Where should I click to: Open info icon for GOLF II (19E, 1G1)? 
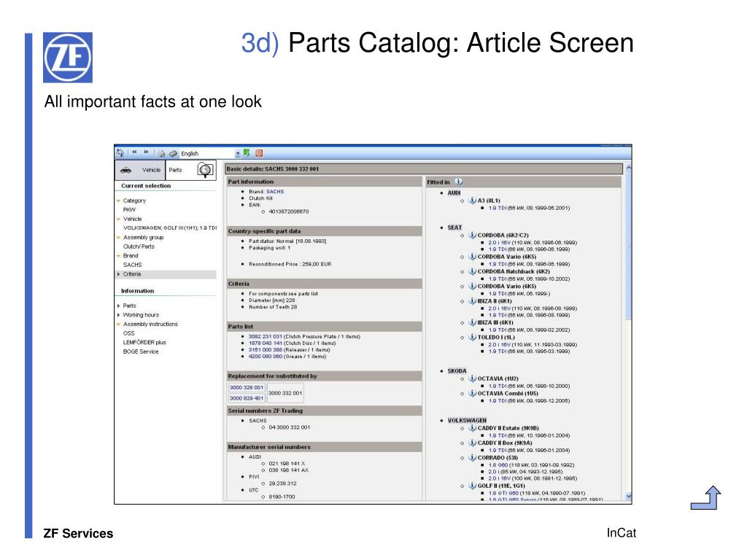pyautogui.click(x=472, y=485)
